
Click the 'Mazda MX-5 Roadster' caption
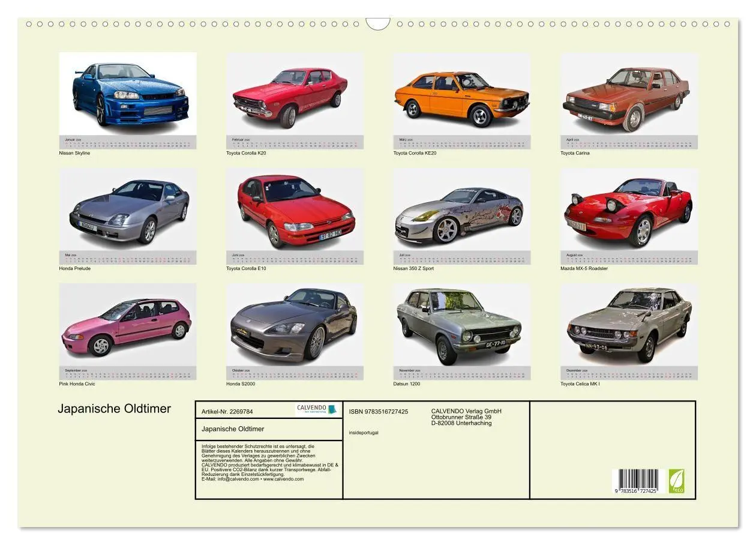pyautogui.click(x=584, y=268)
